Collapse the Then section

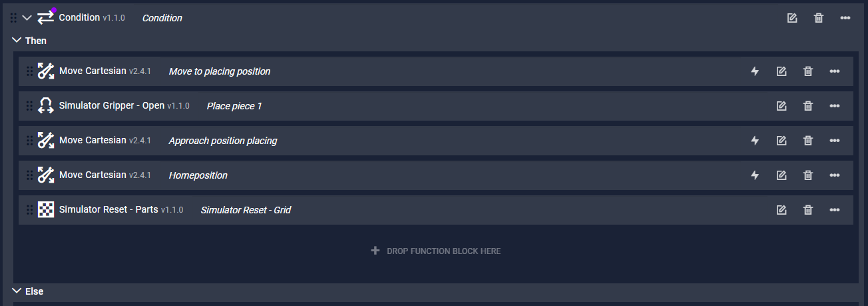click(x=17, y=41)
